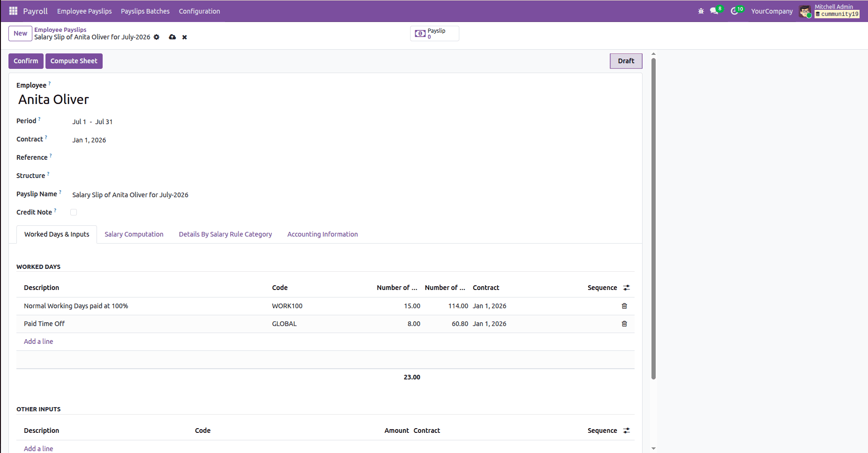The image size is (868, 453).
Task: Sort Worked Days by Contract column
Action: point(486,288)
